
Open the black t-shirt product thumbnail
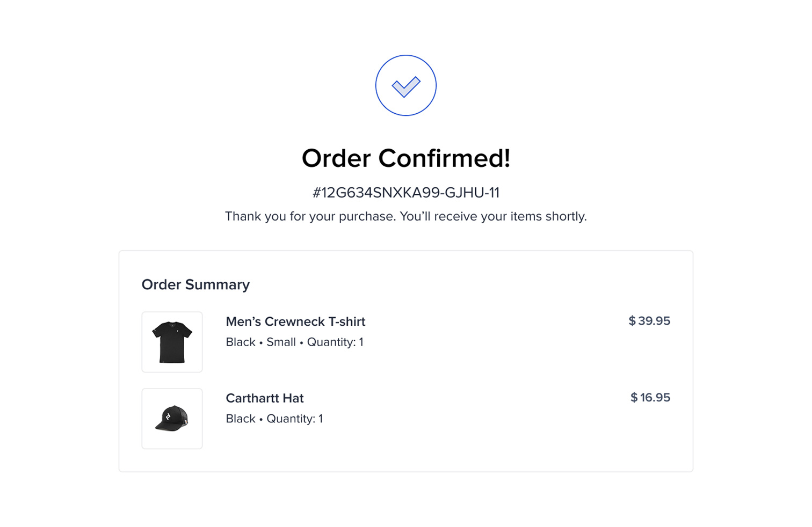click(172, 342)
